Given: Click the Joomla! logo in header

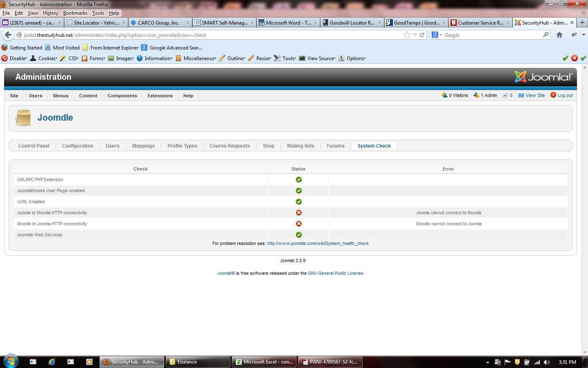Looking at the screenshot, I should 543,77.
